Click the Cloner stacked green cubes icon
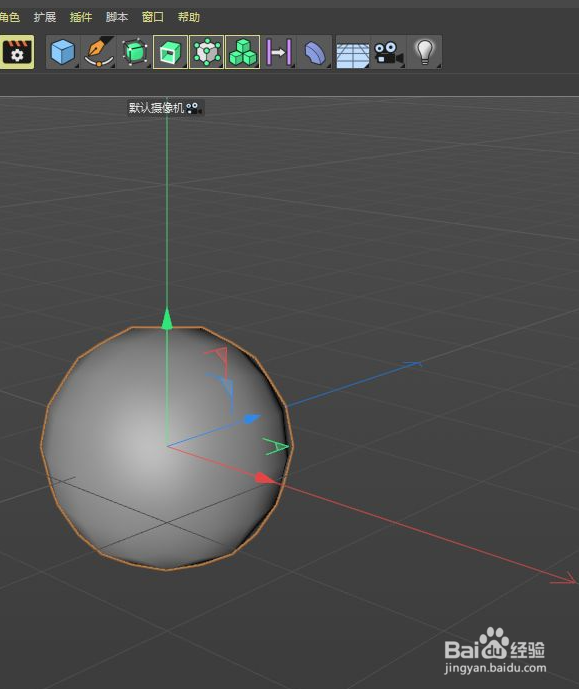 [x=242, y=52]
